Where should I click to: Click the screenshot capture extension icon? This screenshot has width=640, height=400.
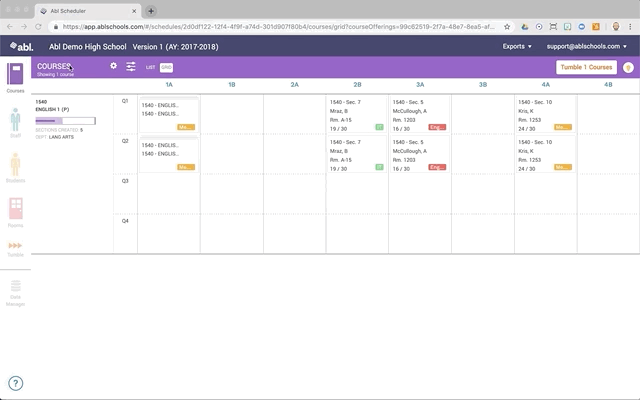click(553, 27)
